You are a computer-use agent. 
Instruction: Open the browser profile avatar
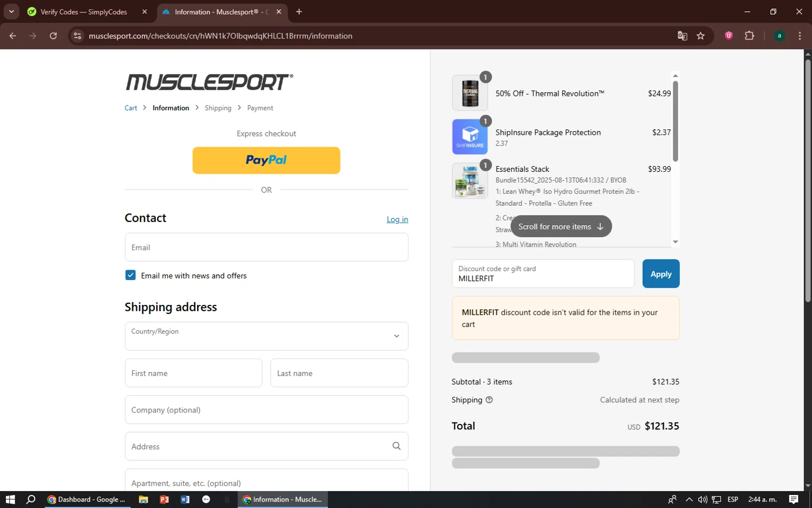point(779,36)
